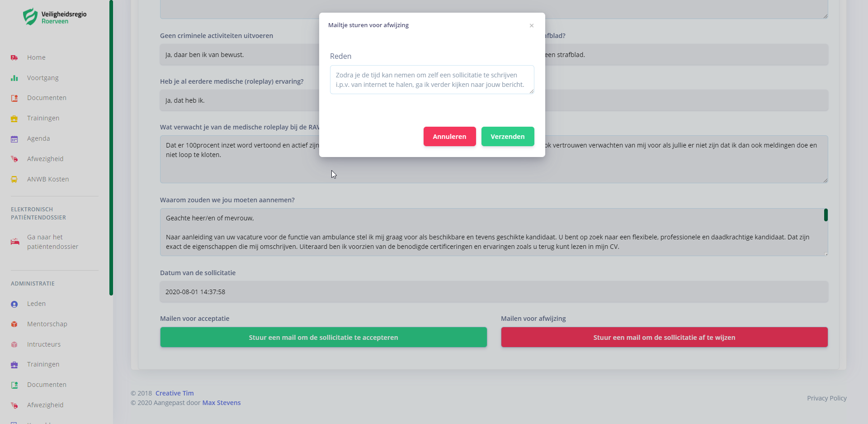The width and height of the screenshot is (868, 424).
Task: Click the red Documenten icon in sidebar
Action: (x=14, y=98)
